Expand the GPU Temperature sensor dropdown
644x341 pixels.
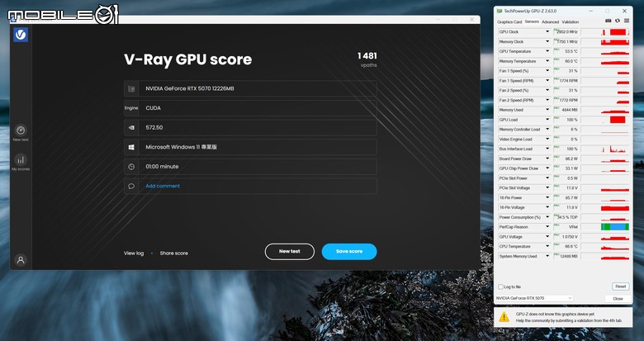point(547,51)
